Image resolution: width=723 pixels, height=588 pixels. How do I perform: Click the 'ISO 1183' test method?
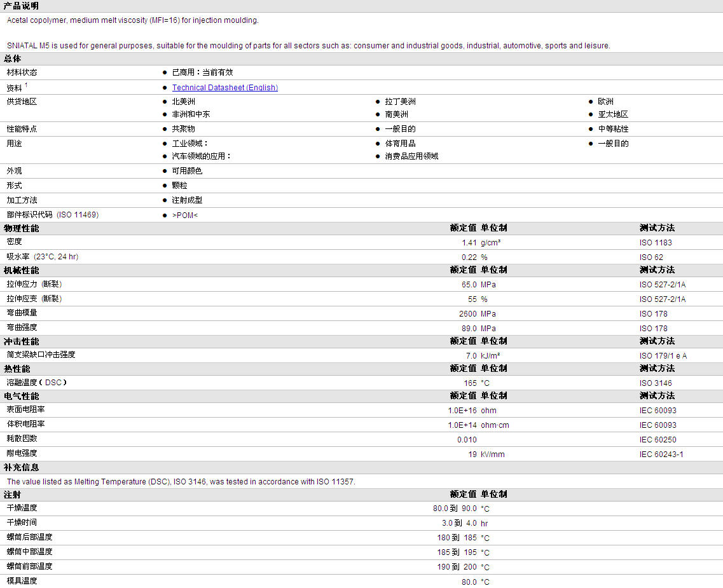click(656, 243)
